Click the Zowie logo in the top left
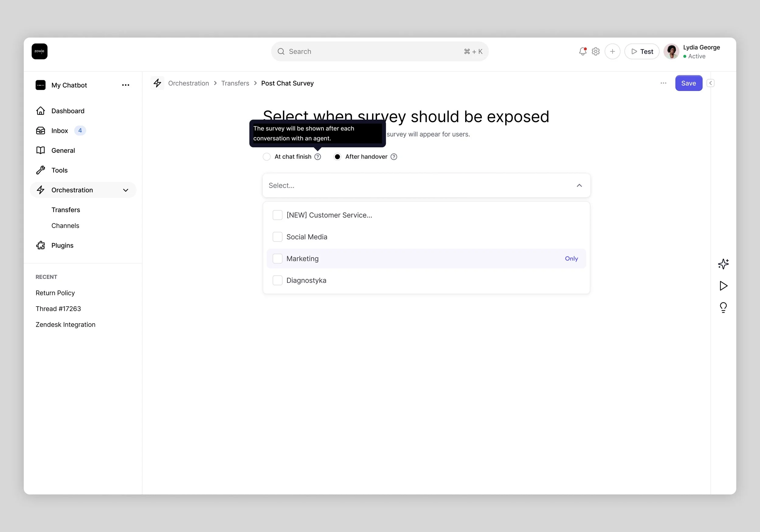The width and height of the screenshot is (760, 532). click(40, 52)
